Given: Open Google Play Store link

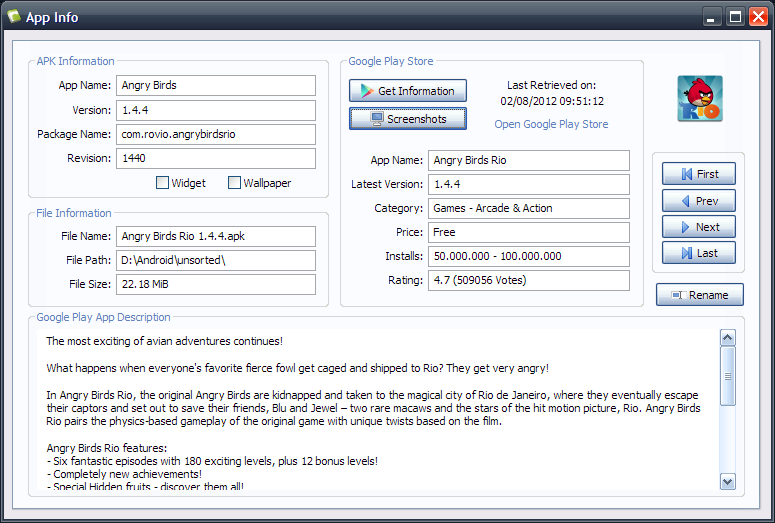Looking at the screenshot, I should [551, 124].
